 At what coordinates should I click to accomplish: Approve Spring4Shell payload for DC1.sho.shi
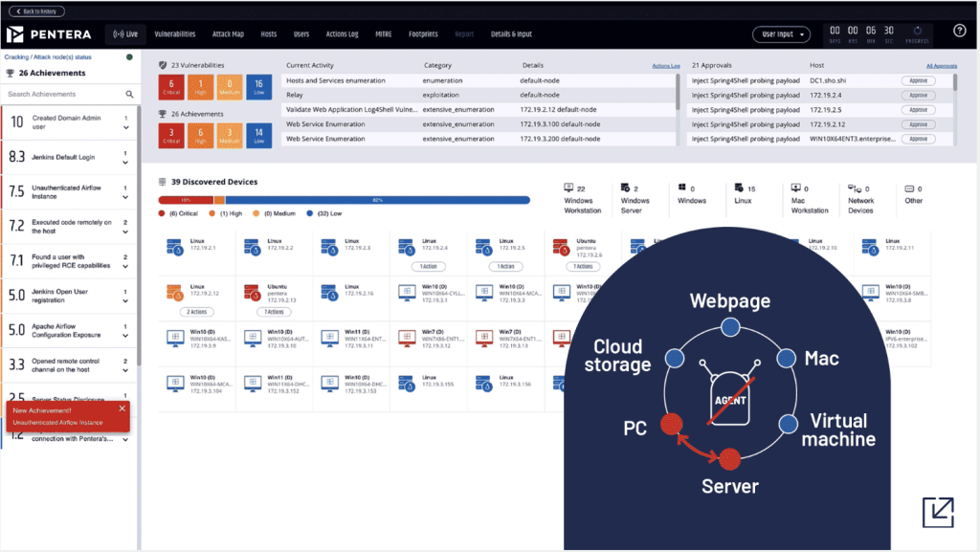point(918,80)
